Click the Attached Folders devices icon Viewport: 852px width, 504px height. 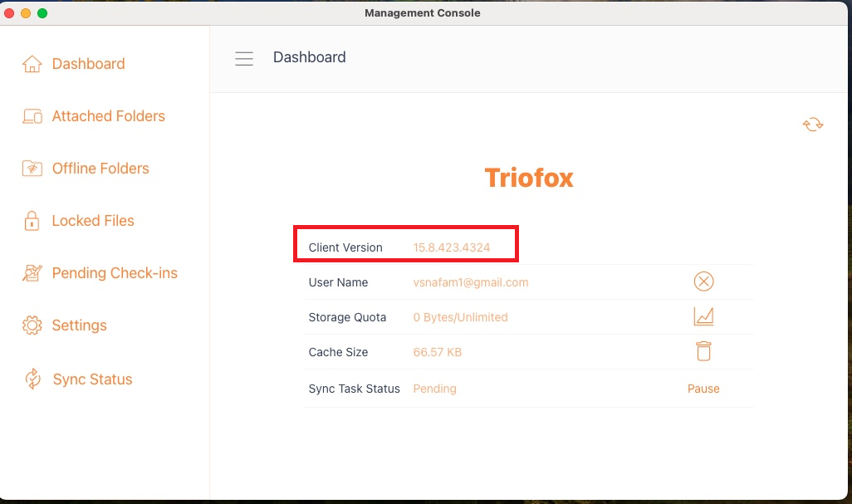pyautogui.click(x=32, y=116)
